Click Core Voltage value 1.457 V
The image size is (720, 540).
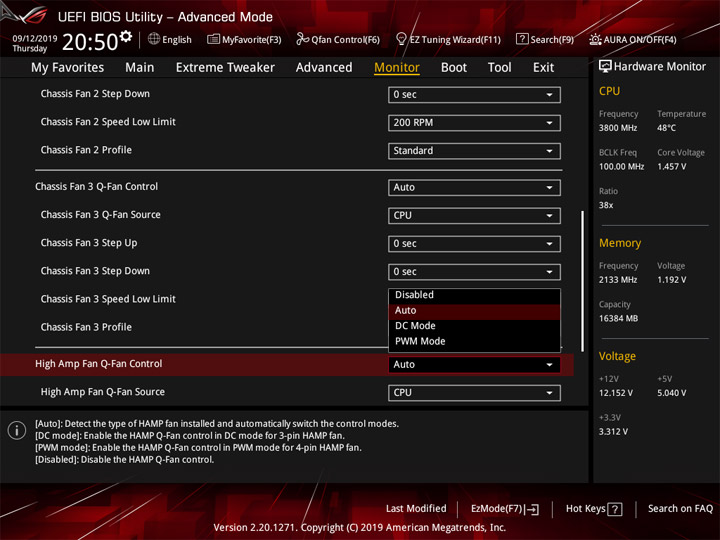(x=671, y=167)
